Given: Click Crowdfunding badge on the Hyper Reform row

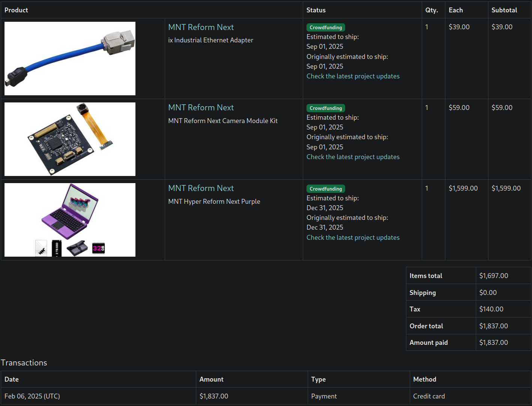Looking at the screenshot, I should click(326, 189).
